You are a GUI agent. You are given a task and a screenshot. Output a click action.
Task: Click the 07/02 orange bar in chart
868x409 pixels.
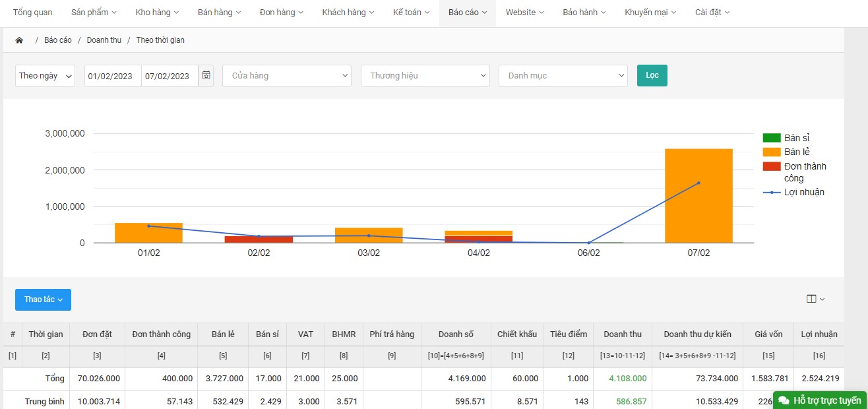point(698,196)
